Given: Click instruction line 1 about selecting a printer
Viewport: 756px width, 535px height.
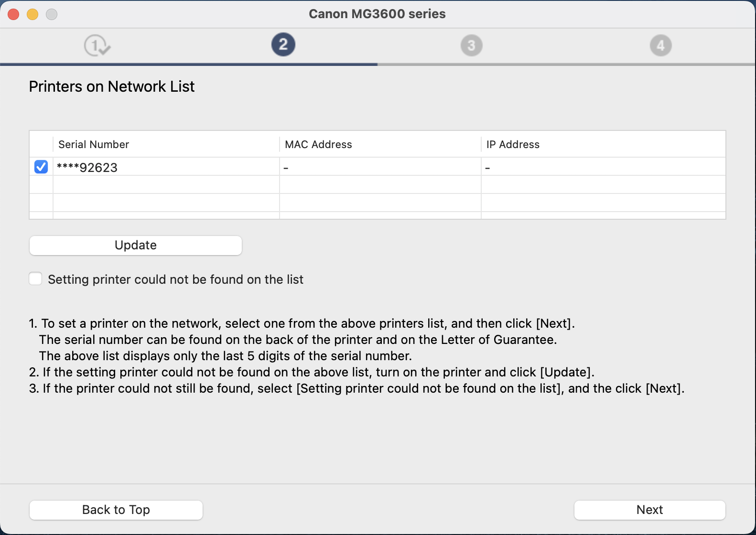Looking at the screenshot, I should click(x=302, y=323).
